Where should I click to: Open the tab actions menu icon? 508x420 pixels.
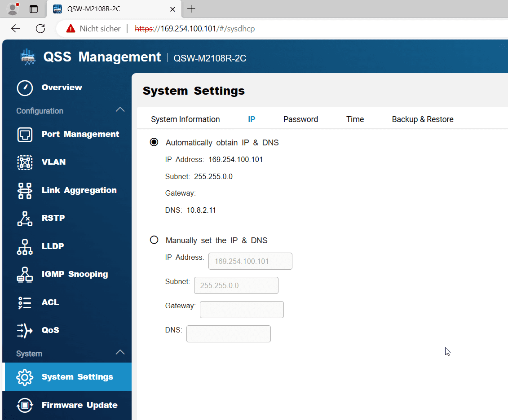coord(34,9)
